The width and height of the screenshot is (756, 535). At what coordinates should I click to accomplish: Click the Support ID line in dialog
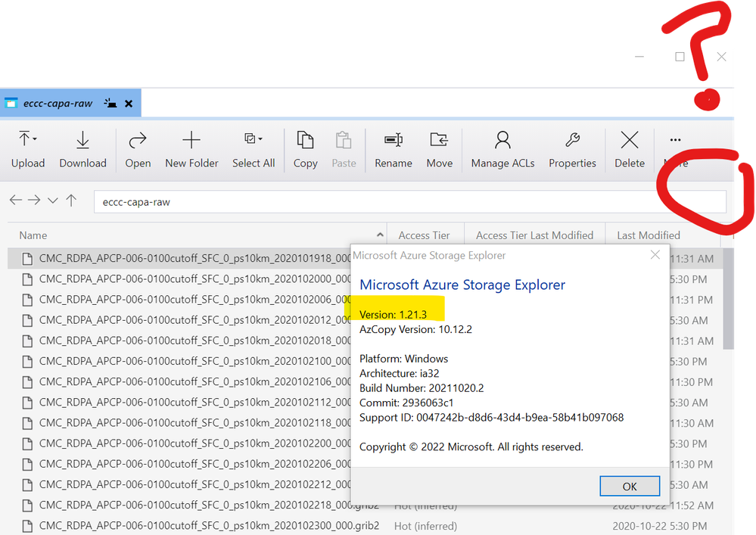[x=491, y=418]
